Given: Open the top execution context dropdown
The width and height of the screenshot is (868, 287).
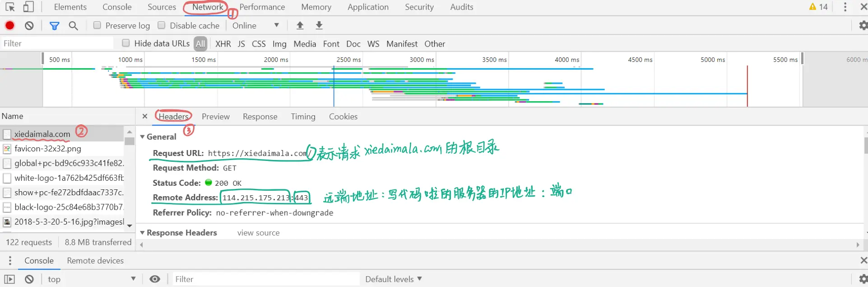Looking at the screenshot, I should [92, 279].
